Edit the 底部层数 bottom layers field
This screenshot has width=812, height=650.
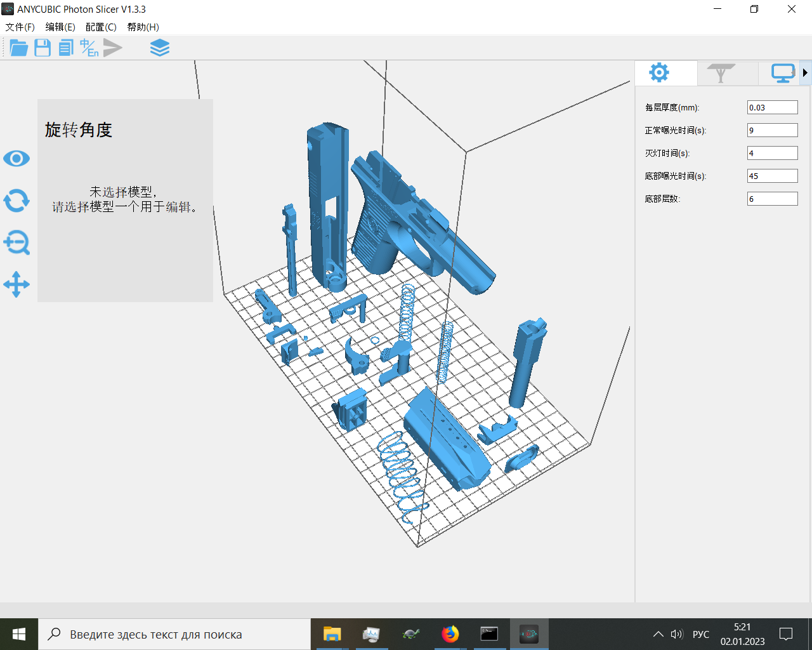click(772, 199)
